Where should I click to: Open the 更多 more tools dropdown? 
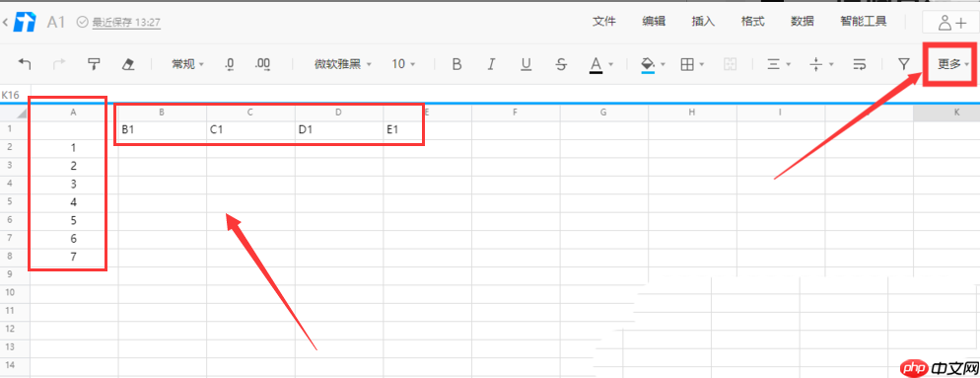pyautogui.click(x=953, y=64)
